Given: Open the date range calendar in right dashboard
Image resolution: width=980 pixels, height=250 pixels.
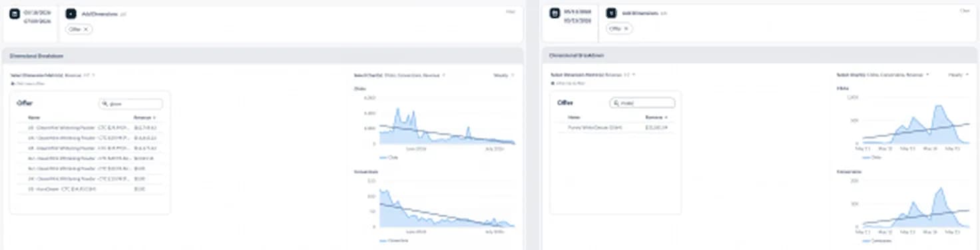Looking at the screenshot, I should [x=555, y=13].
